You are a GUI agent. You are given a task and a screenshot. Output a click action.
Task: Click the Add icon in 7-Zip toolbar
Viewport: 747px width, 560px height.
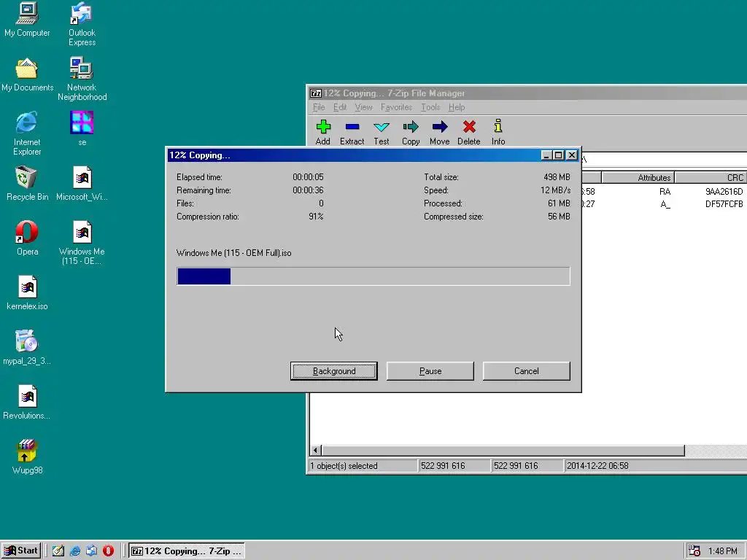[323, 132]
